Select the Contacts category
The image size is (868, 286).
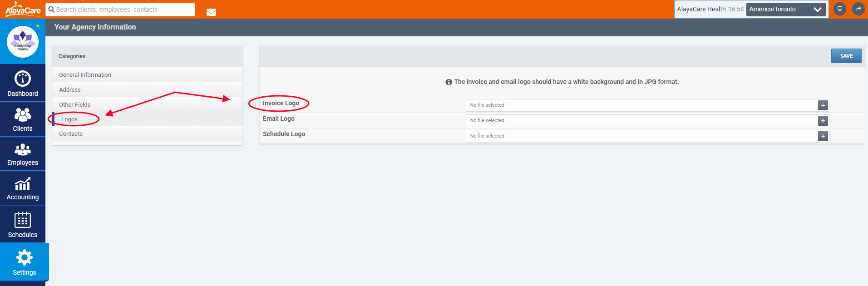point(71,134)
